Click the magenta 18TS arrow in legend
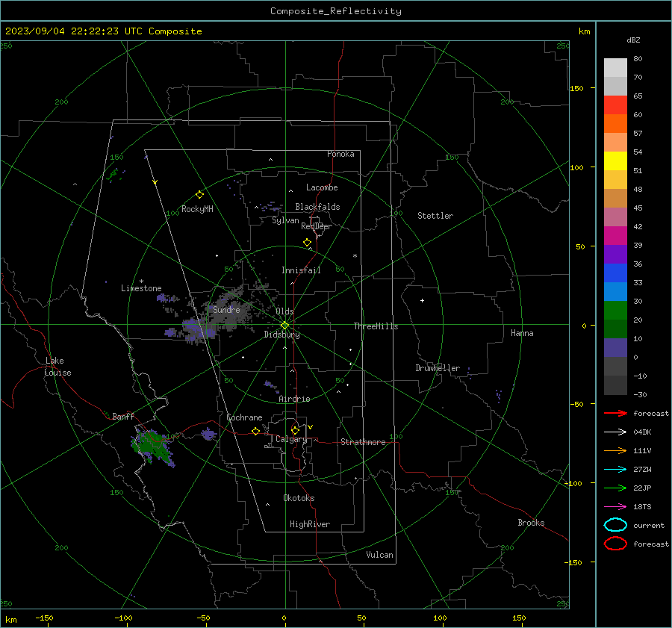 point(615,507)
